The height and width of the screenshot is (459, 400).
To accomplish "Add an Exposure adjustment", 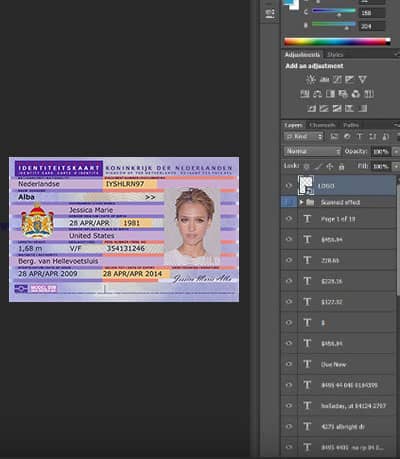I will 350,79.
